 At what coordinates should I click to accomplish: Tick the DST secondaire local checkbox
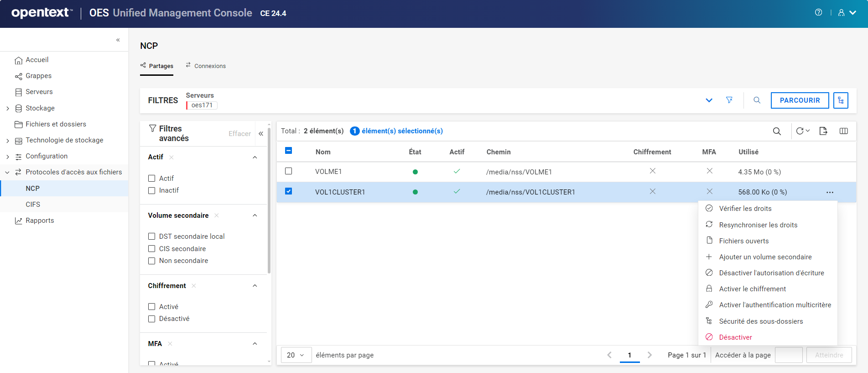coord(152,236)
